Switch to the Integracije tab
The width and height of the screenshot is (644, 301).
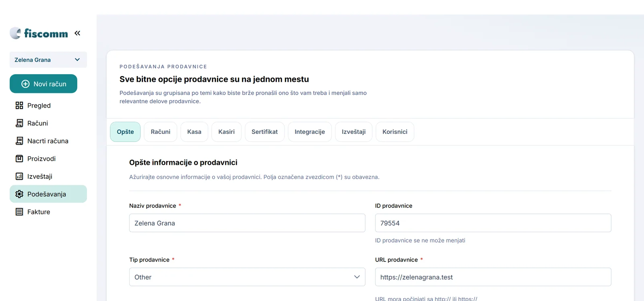click(x=310, y=132)
